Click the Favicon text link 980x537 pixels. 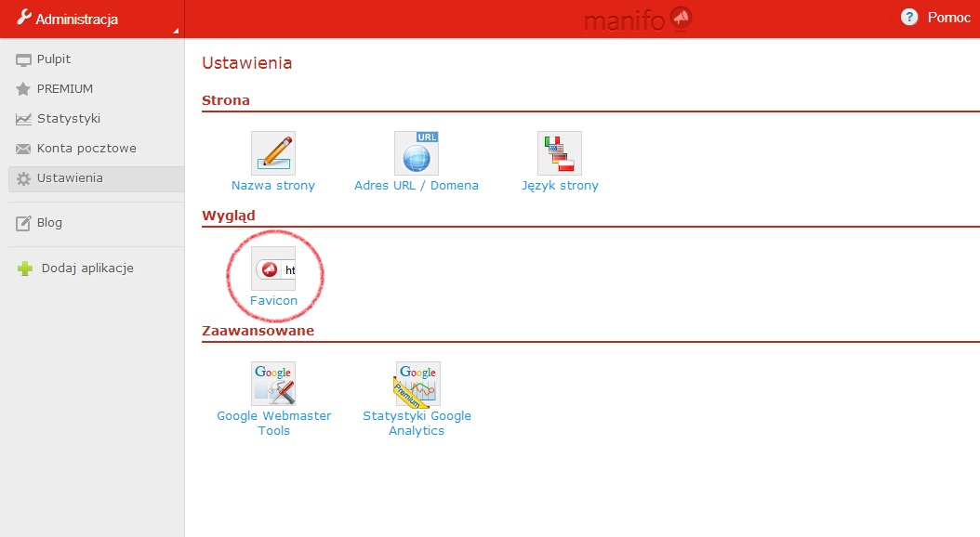[x=273, y=301]
